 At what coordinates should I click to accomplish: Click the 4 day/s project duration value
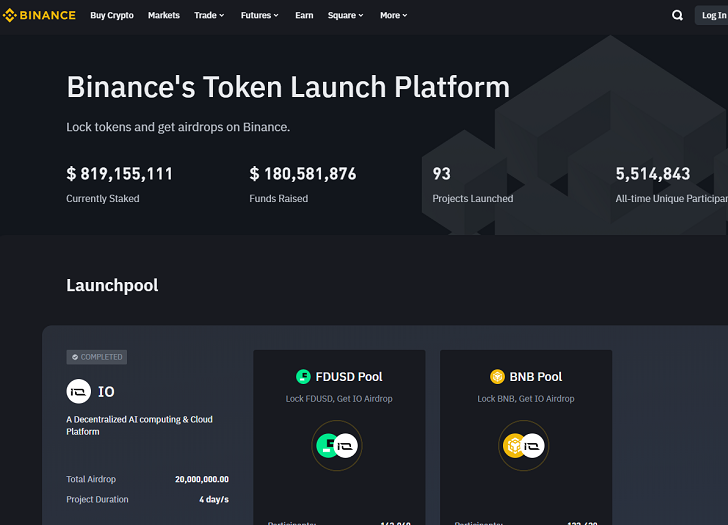(x=214, y=499)
